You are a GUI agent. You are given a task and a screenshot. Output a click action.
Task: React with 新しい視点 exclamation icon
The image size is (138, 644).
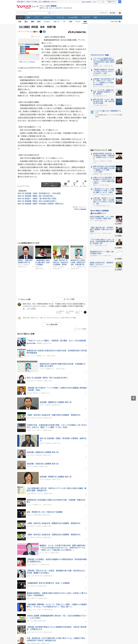click(x=83, y=184)
